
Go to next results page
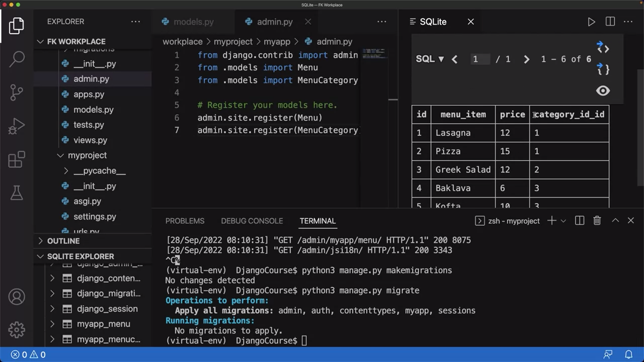click(x=526, y=59)
